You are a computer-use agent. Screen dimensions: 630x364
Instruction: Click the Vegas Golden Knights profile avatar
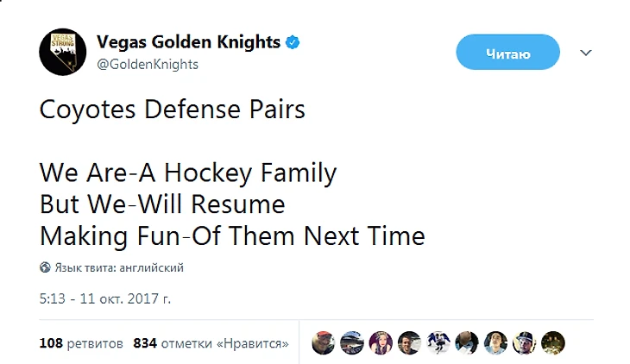click(62, 51)
